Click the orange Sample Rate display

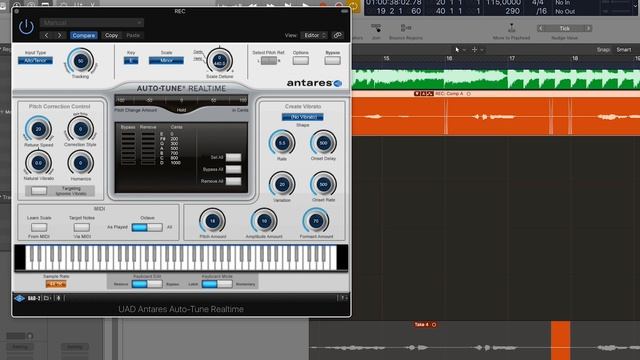[x=56, y=284]
